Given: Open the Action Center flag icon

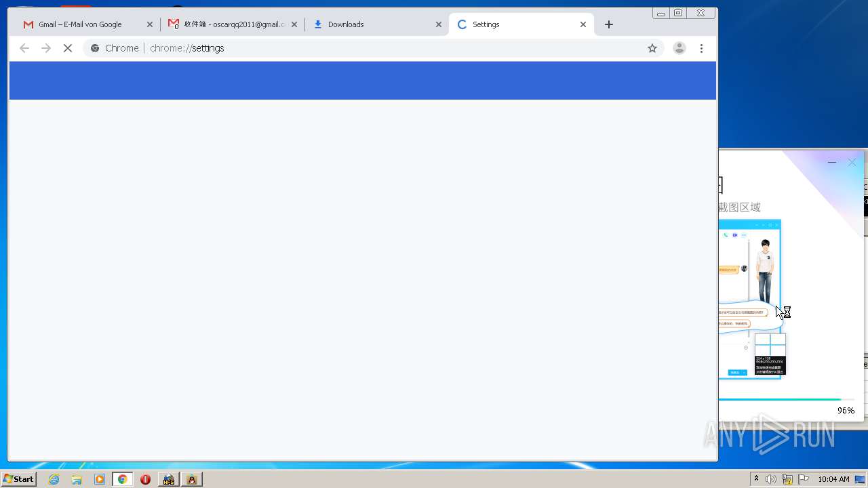Looking at the screenshot, I should pyautogui.click(x=804, y=479).
